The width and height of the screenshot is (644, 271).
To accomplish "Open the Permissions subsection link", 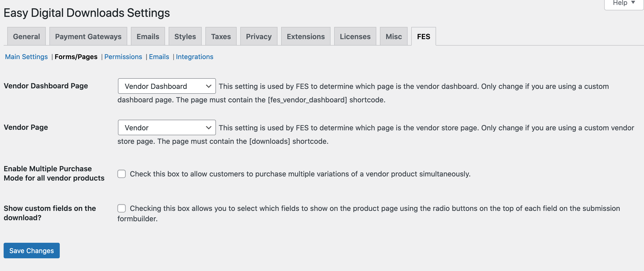I will point(123,57).
